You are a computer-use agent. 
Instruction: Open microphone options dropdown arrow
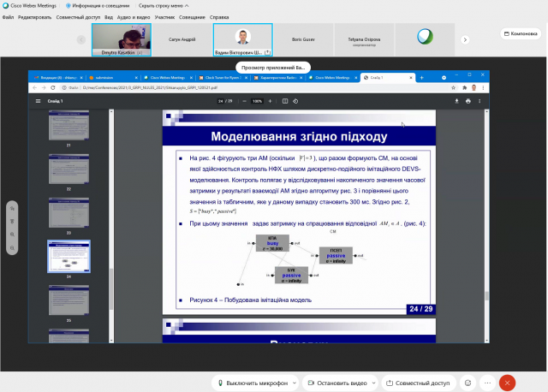(x=295, y=383)
